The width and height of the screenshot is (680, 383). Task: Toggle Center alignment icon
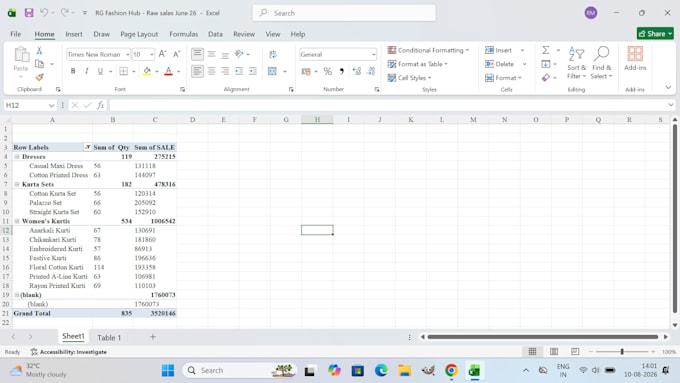211,71
